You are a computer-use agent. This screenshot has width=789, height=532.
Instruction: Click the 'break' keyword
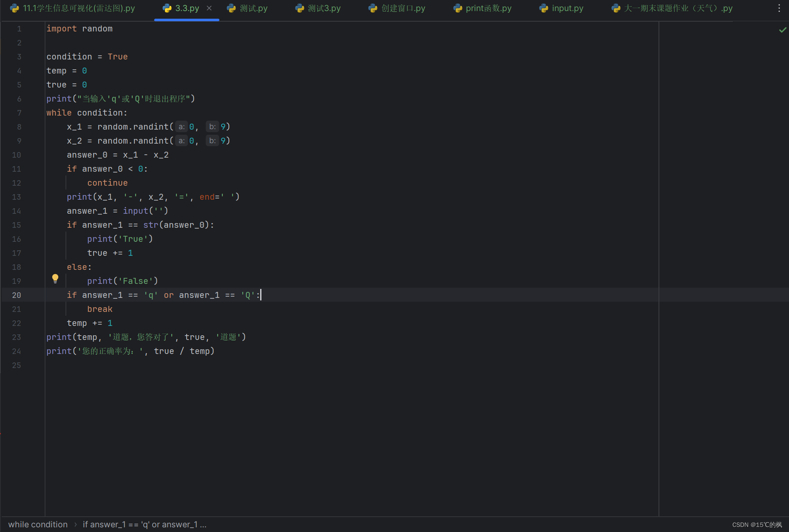(100, 309)
